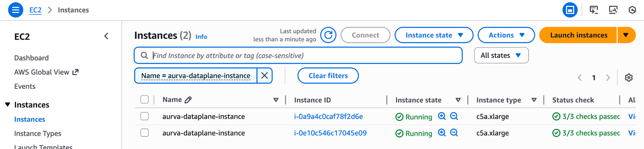Click the edit pencil beside Name column

[188, 100]
